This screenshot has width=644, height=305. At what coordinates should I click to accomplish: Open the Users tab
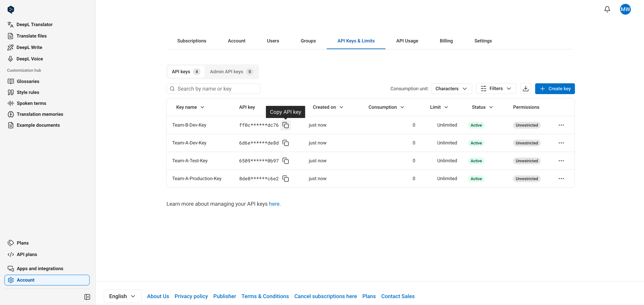point(273,41)
